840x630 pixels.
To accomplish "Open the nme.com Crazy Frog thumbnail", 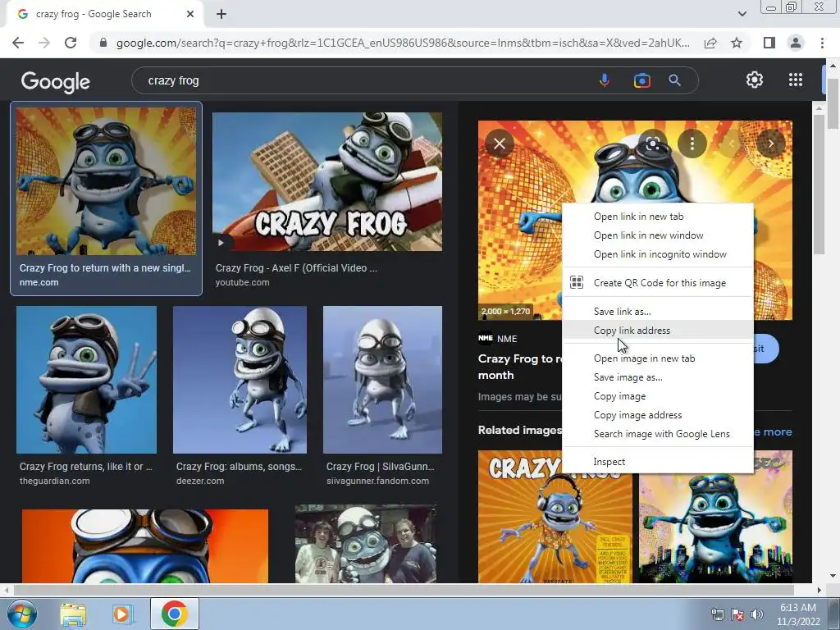I will (106, 181).
